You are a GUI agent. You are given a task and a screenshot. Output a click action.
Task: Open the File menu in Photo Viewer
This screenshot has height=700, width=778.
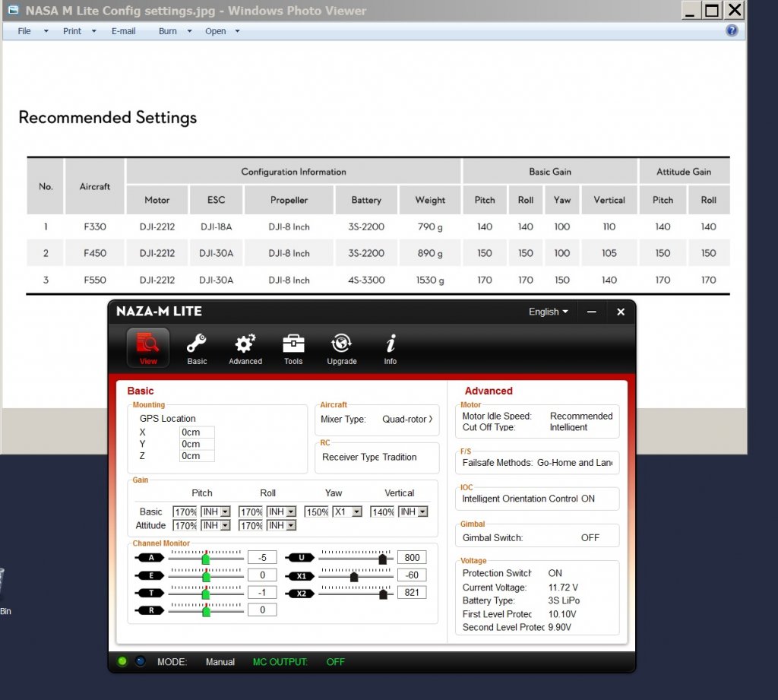pos(24,30)
